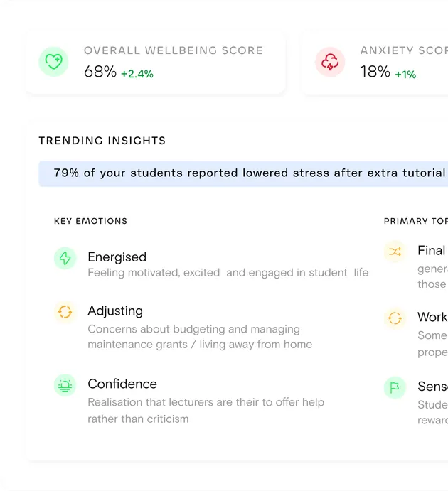Screen dimensions: 448x491
Task: Click the Trending Insights heading
Action: coord(102,141)
